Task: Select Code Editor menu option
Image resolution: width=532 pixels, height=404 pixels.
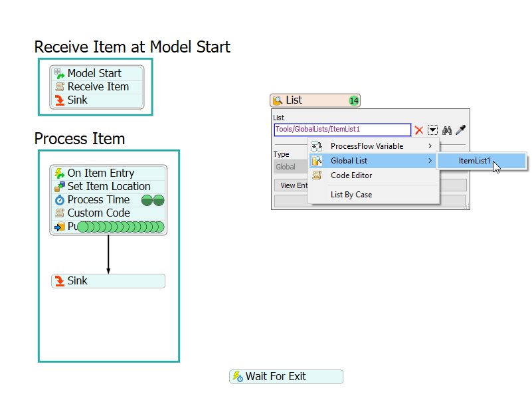Action: click(x=351, y=175)
